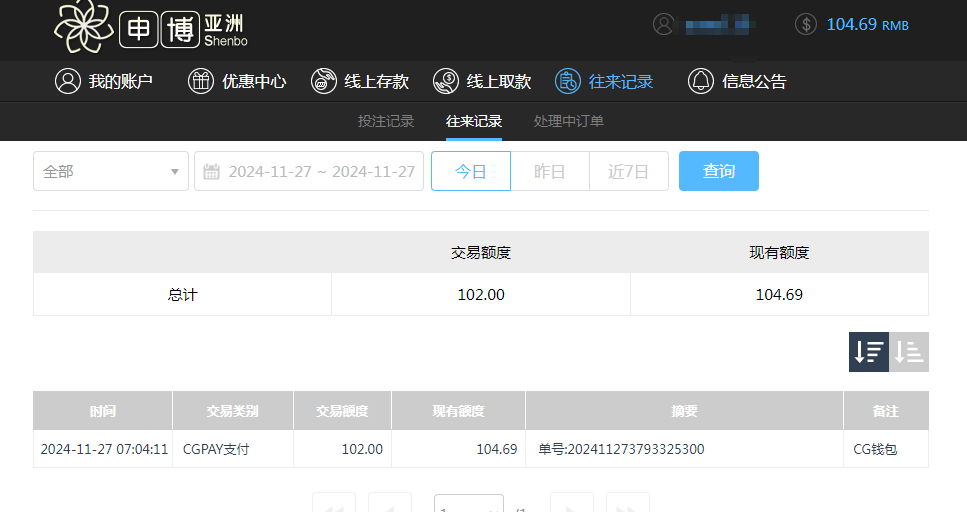Sort records in descending order

[868, 352]
